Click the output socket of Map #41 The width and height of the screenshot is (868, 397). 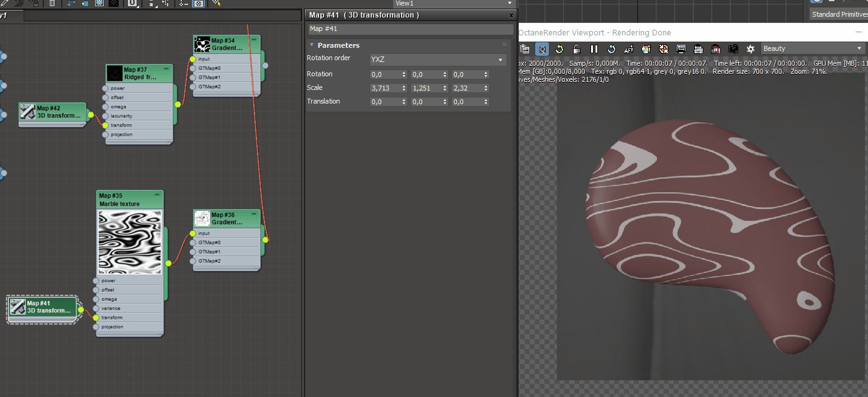pyautogui.click(x=81, y=310)
